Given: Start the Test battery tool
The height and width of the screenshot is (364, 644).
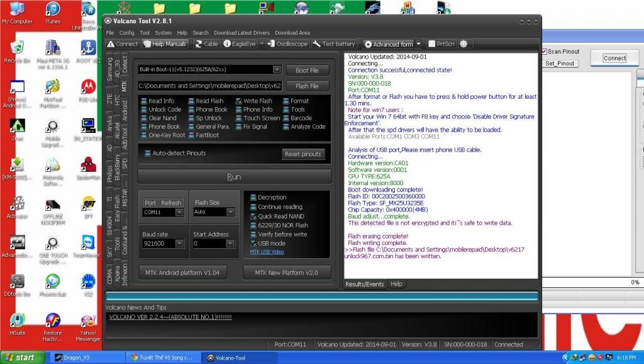Looking at the screenshot, I should pyautogui.click(x=334, y=44).
